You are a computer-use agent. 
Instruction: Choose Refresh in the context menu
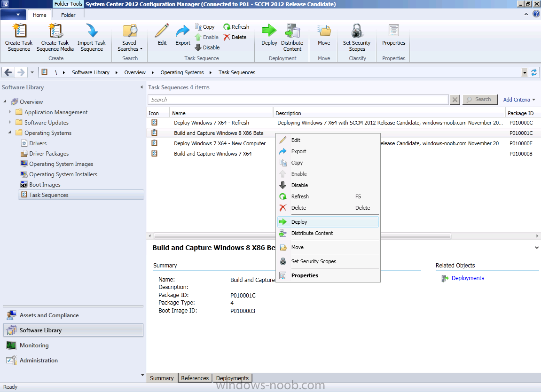[328, 196]
